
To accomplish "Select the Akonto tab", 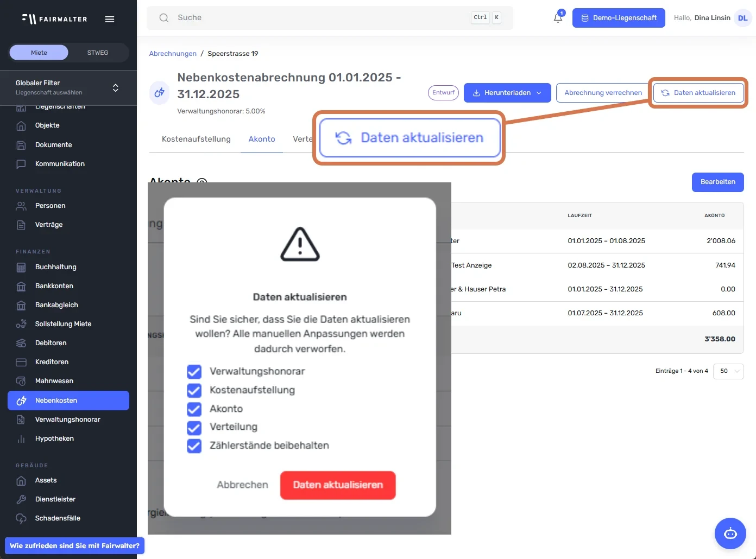I will point(262,139).
